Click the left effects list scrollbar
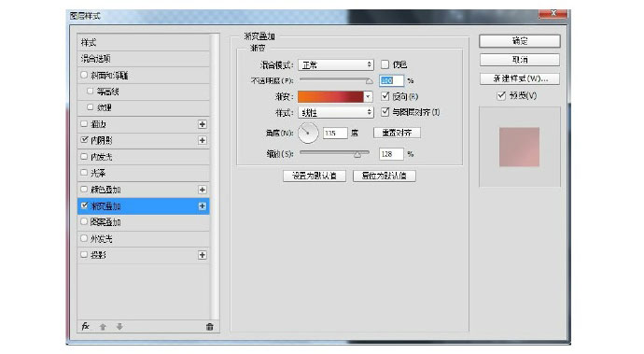644x354 pixels. (215, 177)
